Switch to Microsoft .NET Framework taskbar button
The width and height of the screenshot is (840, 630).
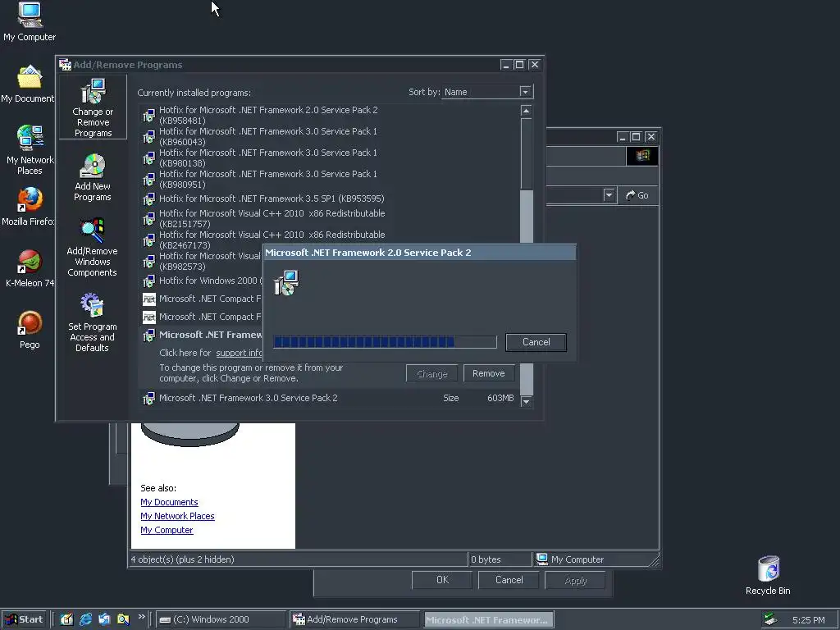[488, 619]
